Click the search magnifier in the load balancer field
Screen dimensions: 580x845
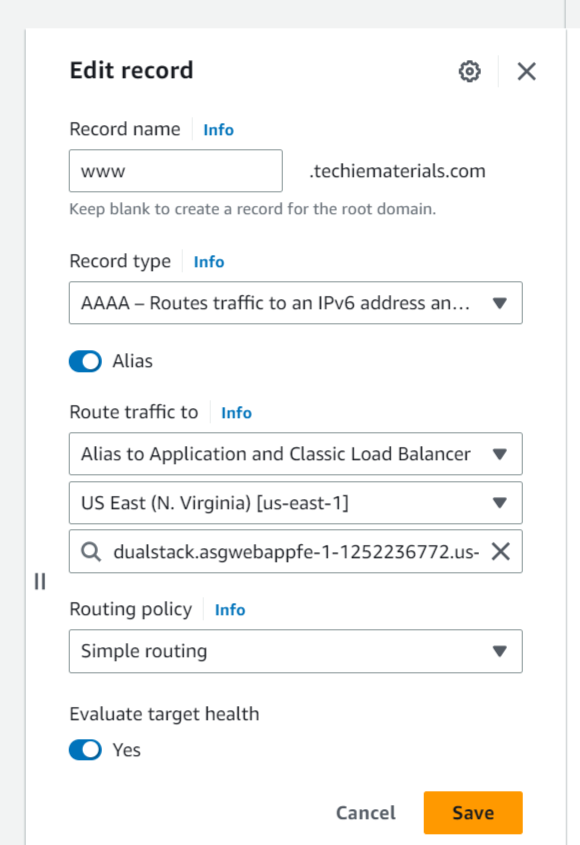click(91, 552)
